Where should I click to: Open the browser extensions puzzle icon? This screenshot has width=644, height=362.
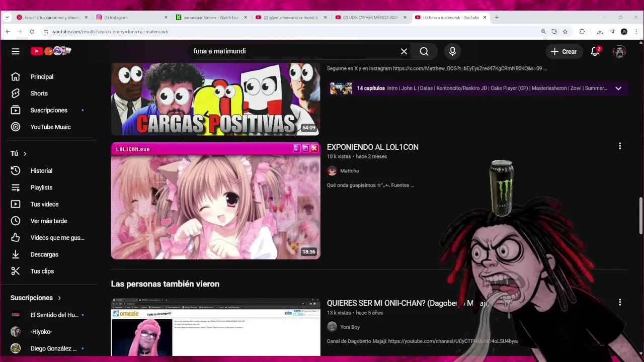click(582, 32)
